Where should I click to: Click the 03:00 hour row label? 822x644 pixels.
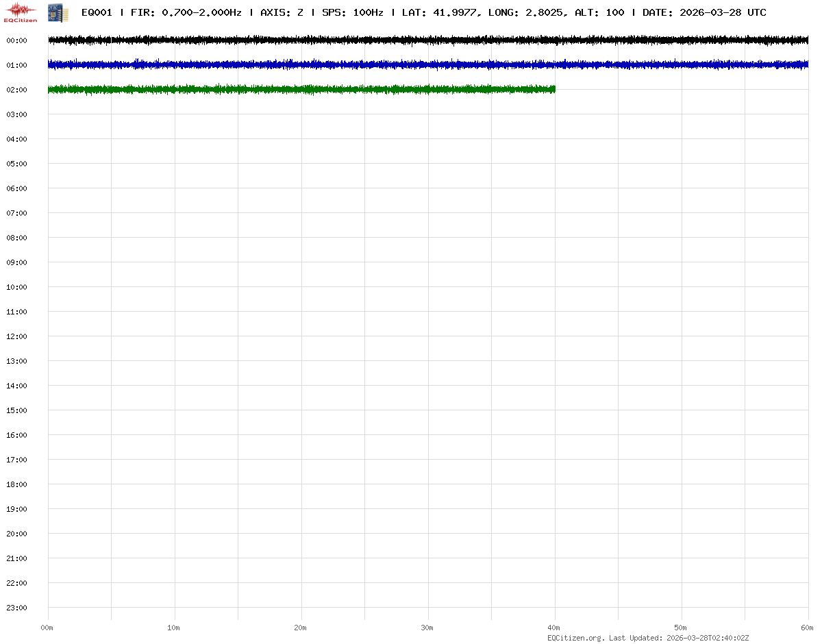(x=16, y=114)
